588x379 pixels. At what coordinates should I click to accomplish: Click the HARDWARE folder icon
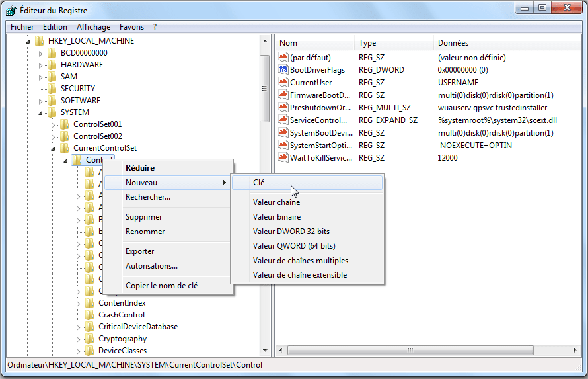point(52,65)
